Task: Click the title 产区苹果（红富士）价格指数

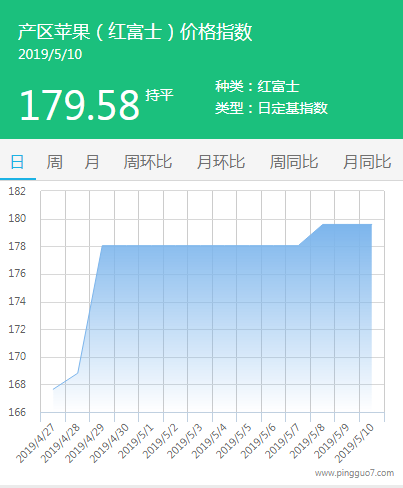Action: (x=135, y=32)
